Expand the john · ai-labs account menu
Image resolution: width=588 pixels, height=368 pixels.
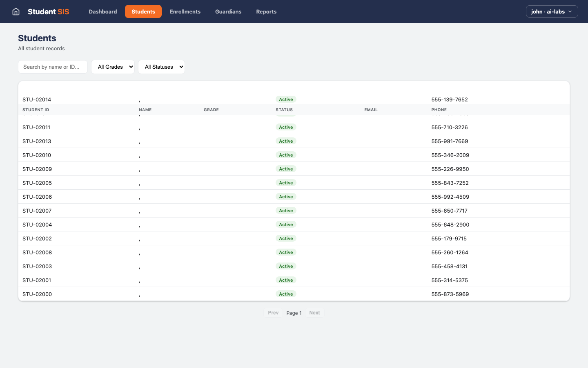tap(551, 11)
